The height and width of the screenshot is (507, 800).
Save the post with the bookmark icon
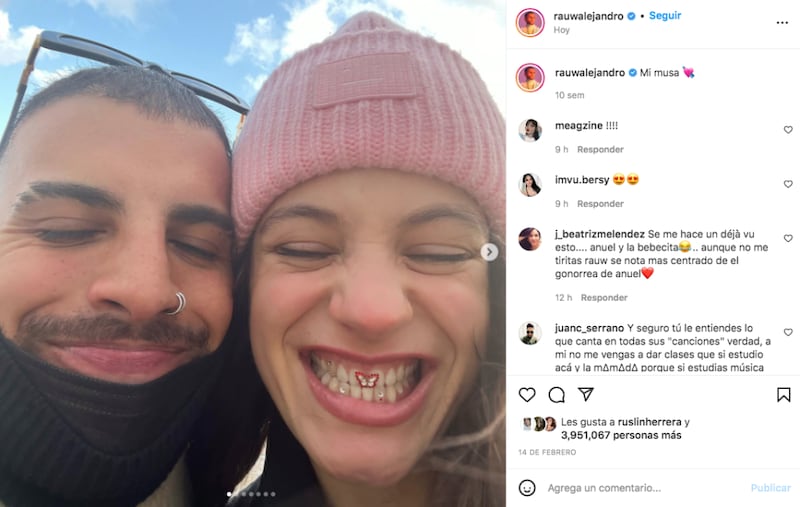784,394
